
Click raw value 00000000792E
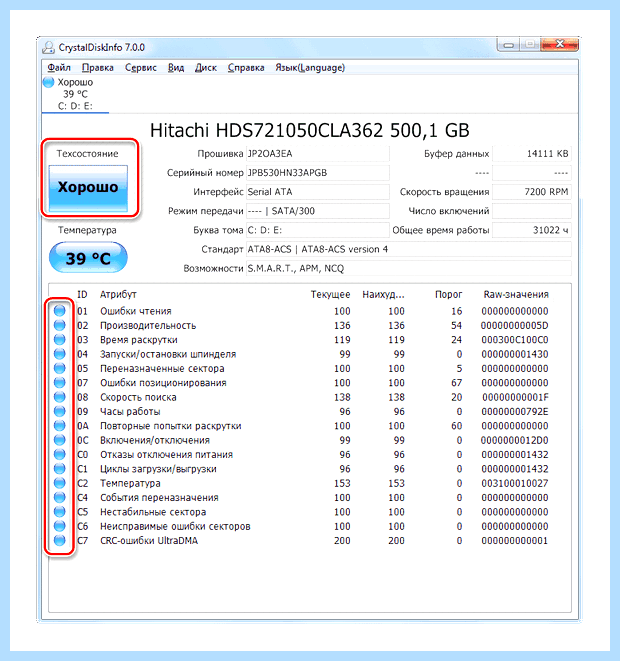tap(515, 411)
